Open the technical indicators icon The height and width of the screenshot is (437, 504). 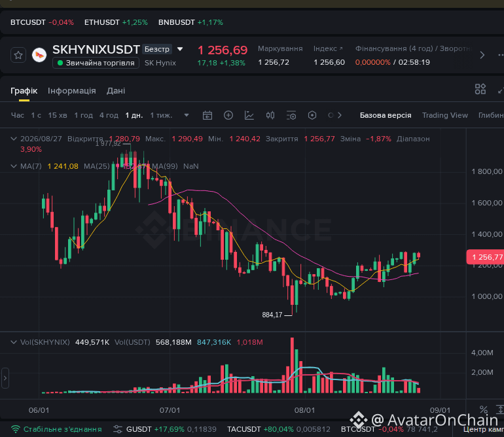(x=249, y=115)
